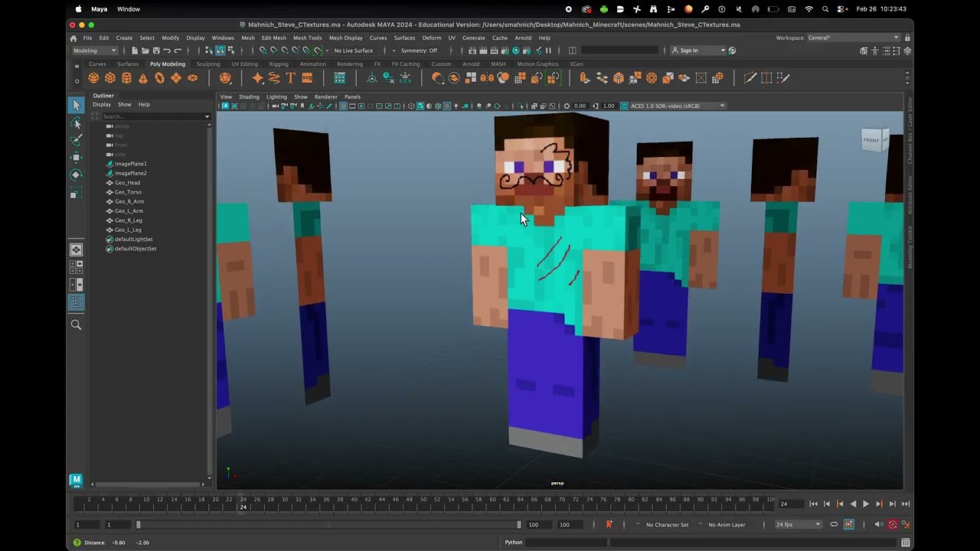The width and height of the screenshot is (980, 551).
Task: Click the search magnifier icon in the left toolbar
Action: [x=76, y=324]
